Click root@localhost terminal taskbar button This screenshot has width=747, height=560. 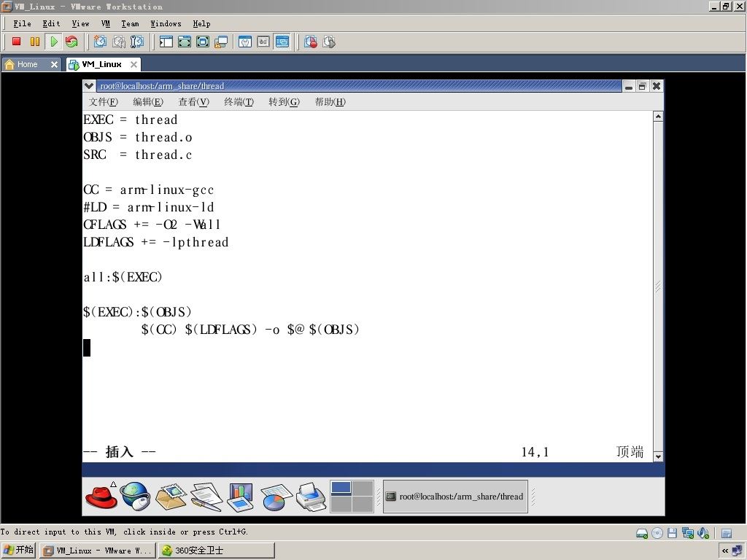[455, 497]
